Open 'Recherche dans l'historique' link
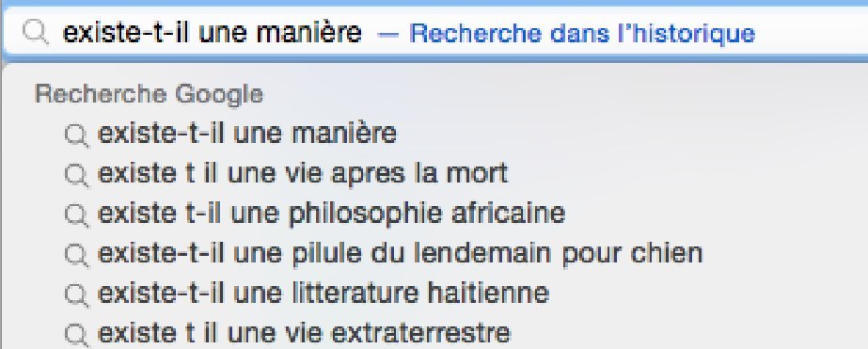The image size is (868, 349). coord(582,33)
